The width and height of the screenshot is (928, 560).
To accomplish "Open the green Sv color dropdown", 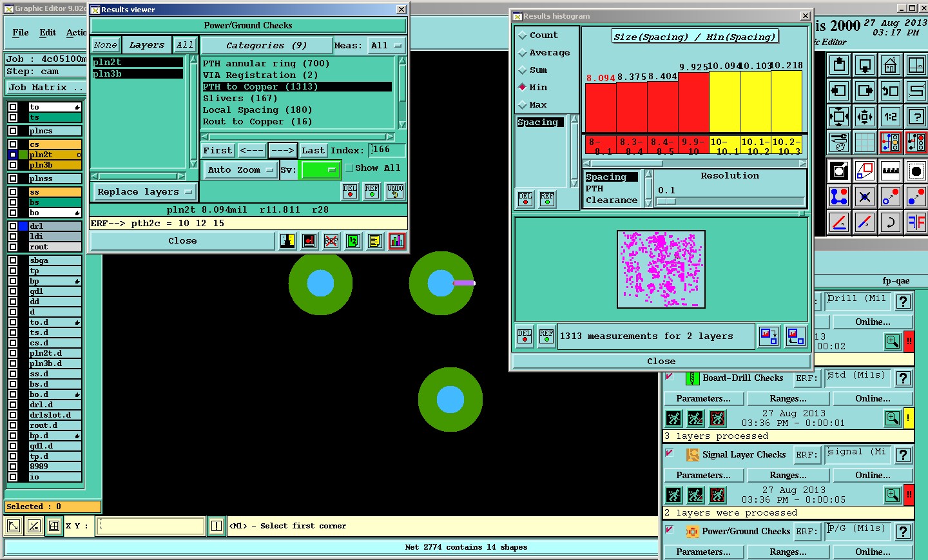I will coord(320,170).
